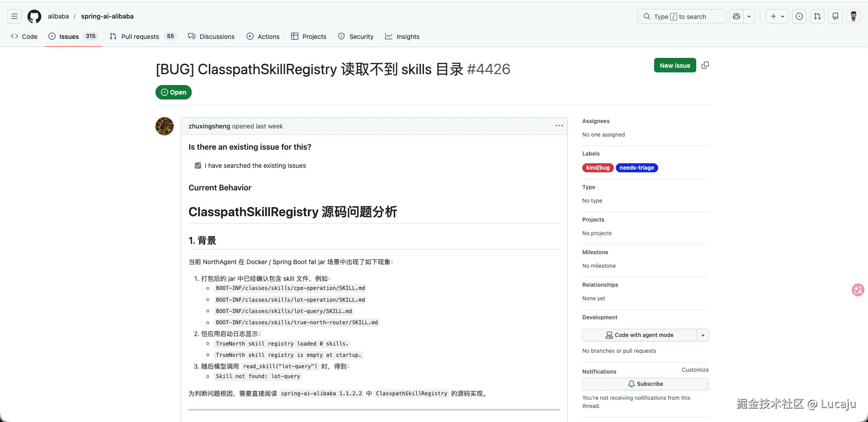
Task: Toggle the 'I have searched the existing issues' checkbox
Action: pos(198,166)
